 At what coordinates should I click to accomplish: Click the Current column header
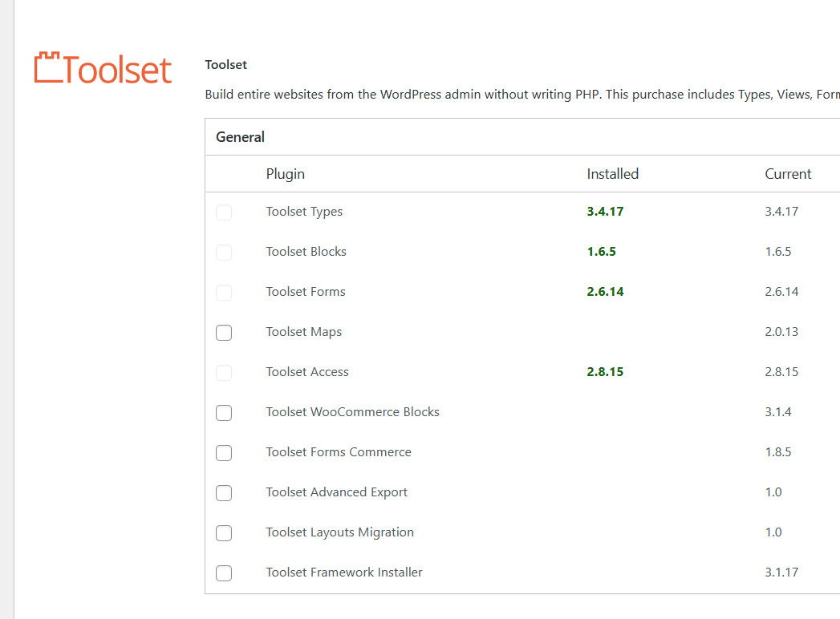click(x=788, y=174)
